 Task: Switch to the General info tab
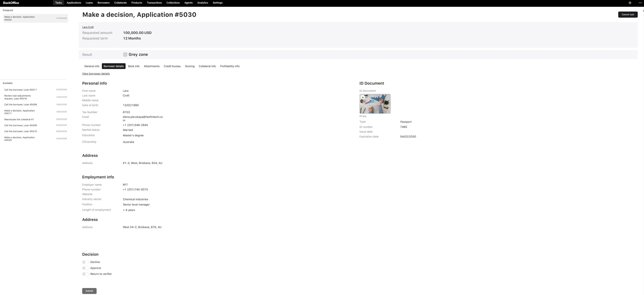tap(92, 66)
